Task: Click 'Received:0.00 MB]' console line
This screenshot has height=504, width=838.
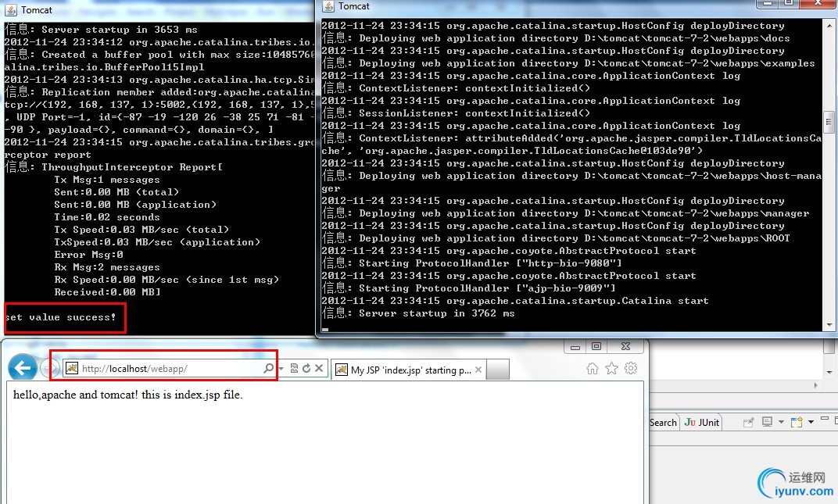Action: tap(107, 291)
